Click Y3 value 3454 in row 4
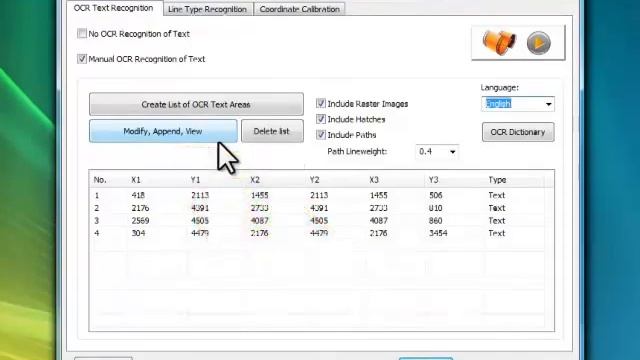Screen dimensions: 640x360 (438, 233)
